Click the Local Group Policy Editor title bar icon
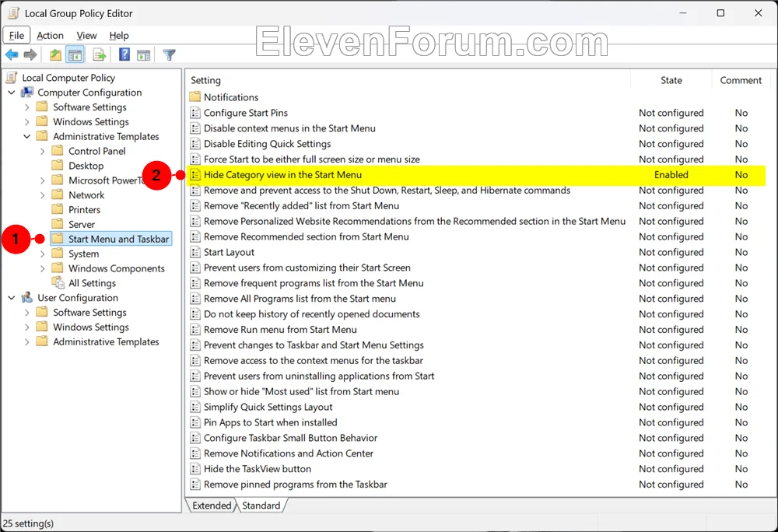Image resolution: width=778 pixels, height=532 pixels. point(14,13)
